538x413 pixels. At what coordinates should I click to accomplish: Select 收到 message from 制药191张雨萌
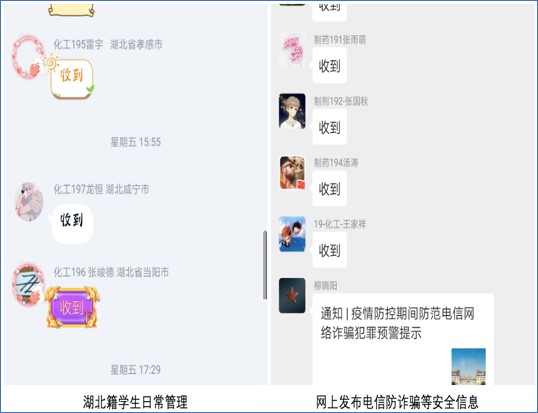[x=329, y=65]
